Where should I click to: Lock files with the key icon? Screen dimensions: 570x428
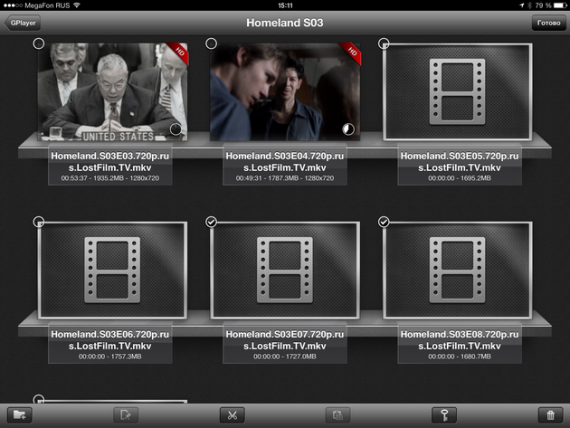click(x=444, y=415)
